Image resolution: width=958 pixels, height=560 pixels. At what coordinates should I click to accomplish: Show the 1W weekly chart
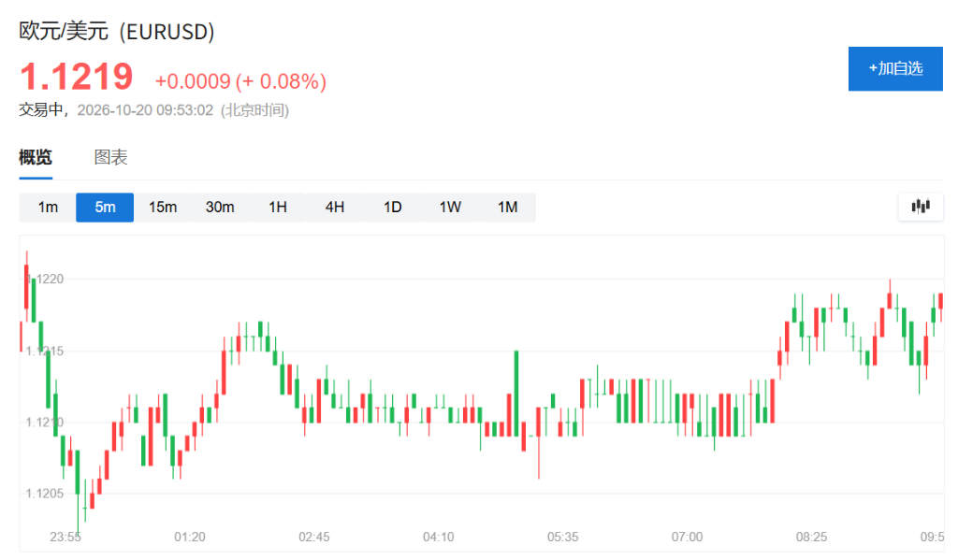(x=450, y=207)
